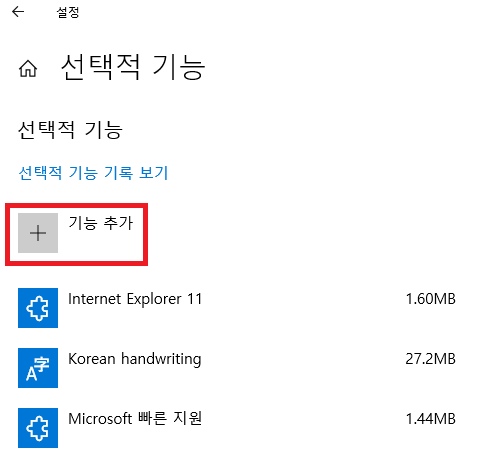Select the Microsoft 빠른 지원 puzzle icon
Screen dimensions: 484x458
tap(38, 428)
